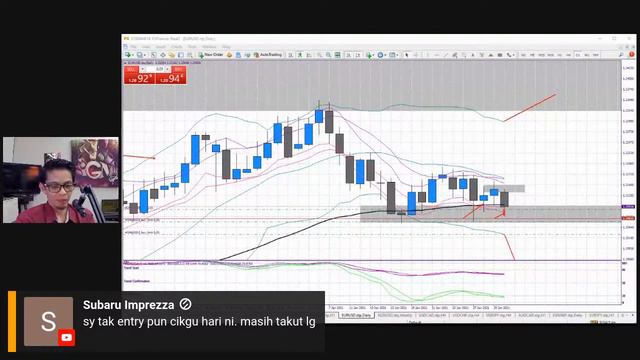Click the search magnifier icon

[621, 55]
